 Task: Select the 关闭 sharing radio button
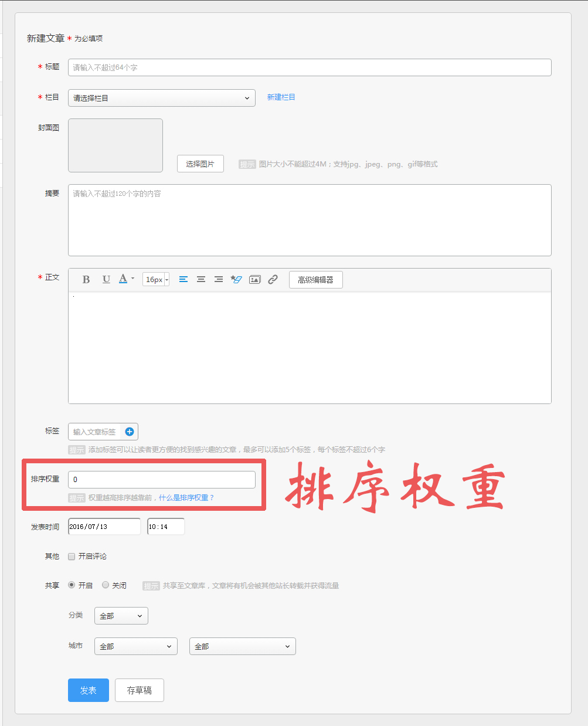tap(106, 585)
